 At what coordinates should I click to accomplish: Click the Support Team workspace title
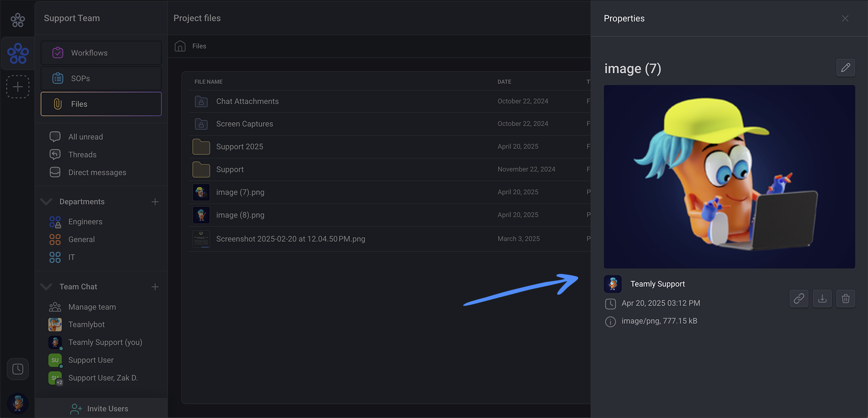pyautogui.click(x=72, y=18)
